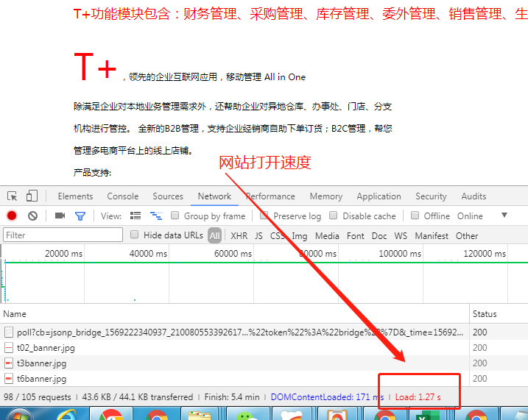Click the image icon beside t3banner.jpg
This screenshot has width=528, height=420.
pyautogui.click(x=9, y=363)
